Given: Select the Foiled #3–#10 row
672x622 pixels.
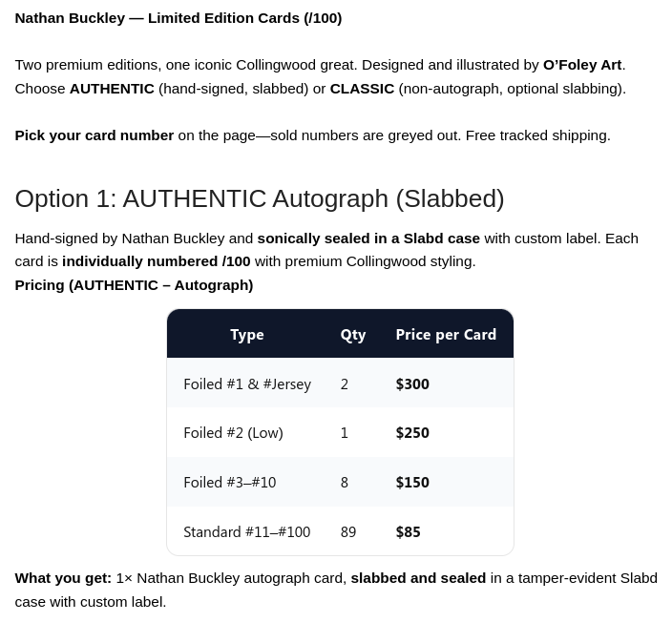Looking at the screenshot, I should click(340, 482).
